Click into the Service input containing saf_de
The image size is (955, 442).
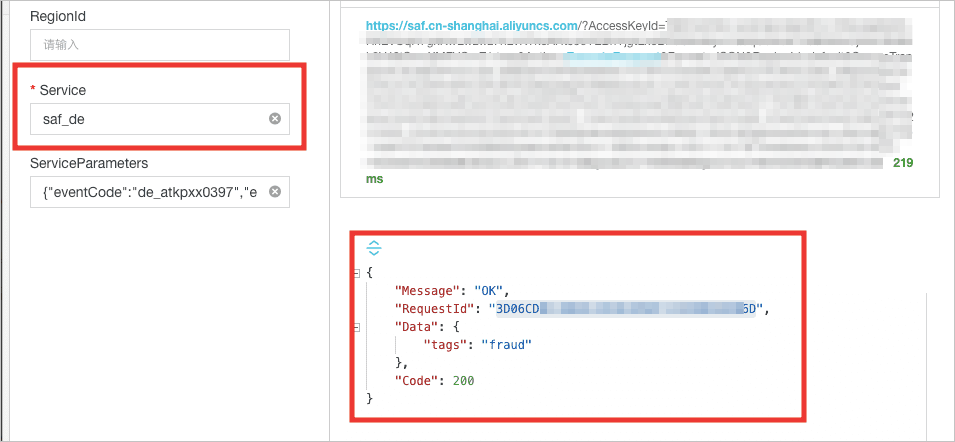145,119
